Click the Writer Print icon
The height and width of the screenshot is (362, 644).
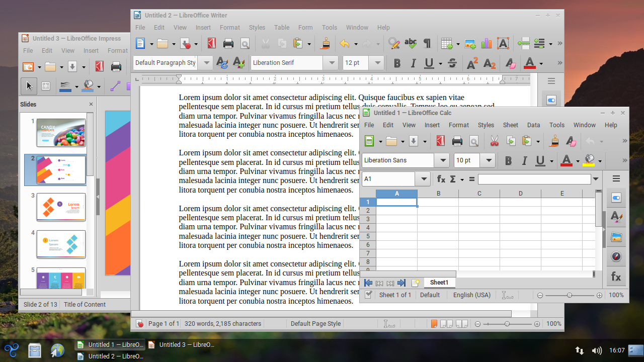pyautogui.click(x=228, y=44)
